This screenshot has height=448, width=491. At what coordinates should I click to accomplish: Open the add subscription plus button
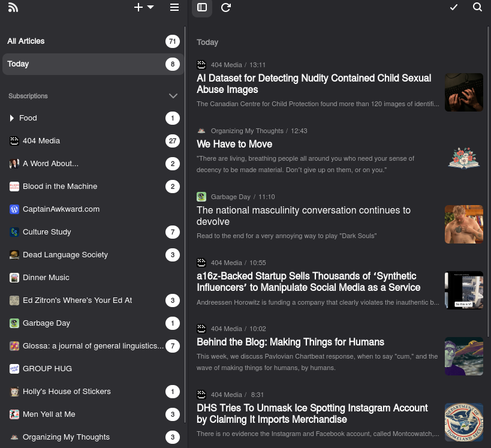[x=138, y=7]
